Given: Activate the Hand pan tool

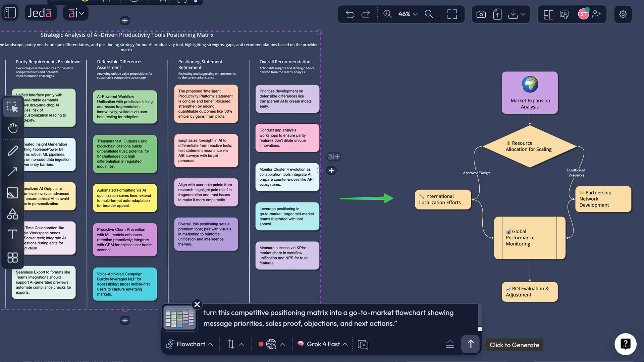Looking at the screenshot, I should pos(12,128).
